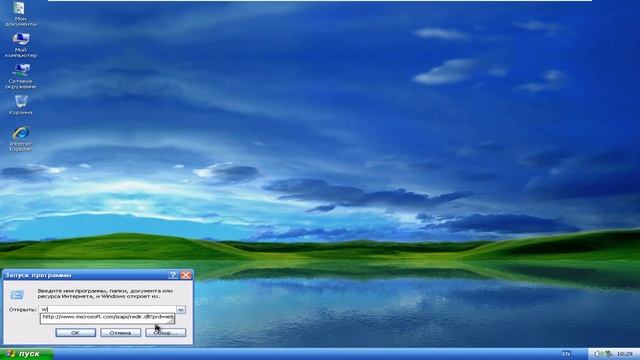
Task: Select the Internet Explorer desktop icon
Action: click(20, 139)
